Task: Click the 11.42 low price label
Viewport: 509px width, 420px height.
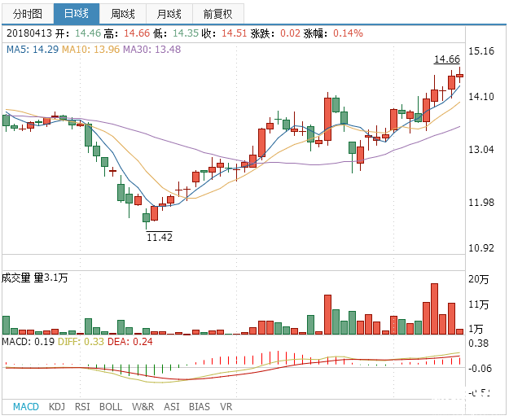Action: (x=160, y=237)
